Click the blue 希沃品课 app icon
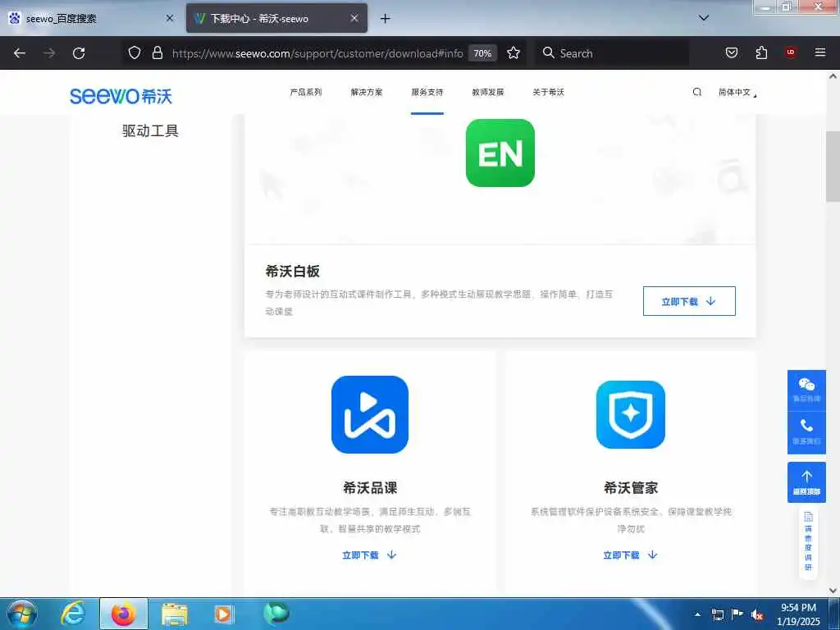 370,414
